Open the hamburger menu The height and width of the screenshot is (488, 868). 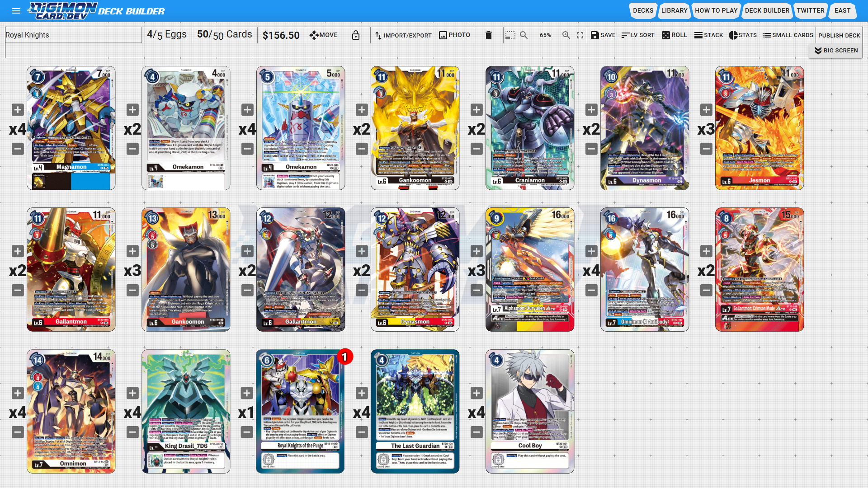[x=16, y=11]
